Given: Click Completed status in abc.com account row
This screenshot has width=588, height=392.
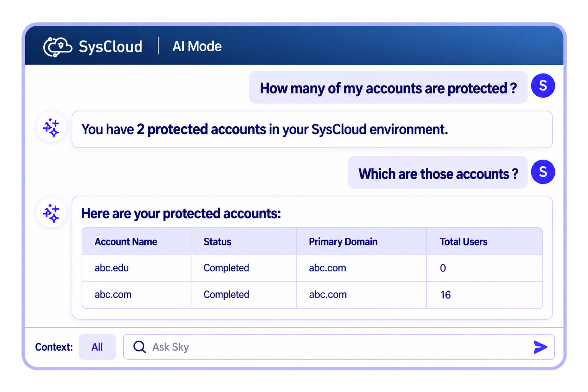Looking at the screenshot, I should [226, 295].
